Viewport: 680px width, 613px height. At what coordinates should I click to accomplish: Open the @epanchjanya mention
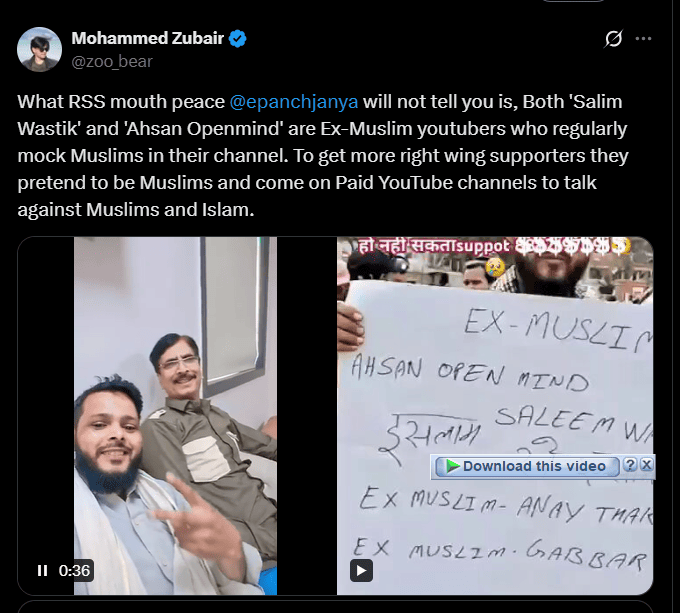pyautogui.click(x=294, y=102)
